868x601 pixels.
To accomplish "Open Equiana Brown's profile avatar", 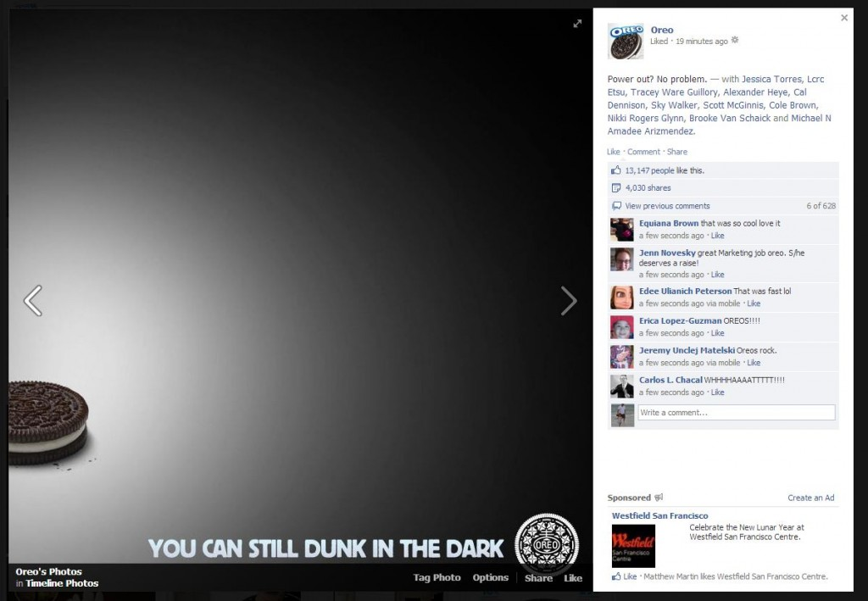I will 621,230.
